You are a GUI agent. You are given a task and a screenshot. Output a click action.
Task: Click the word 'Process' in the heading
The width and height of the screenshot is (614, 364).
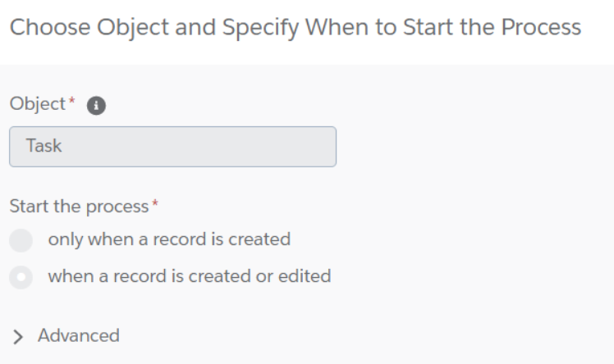point(540,27)
